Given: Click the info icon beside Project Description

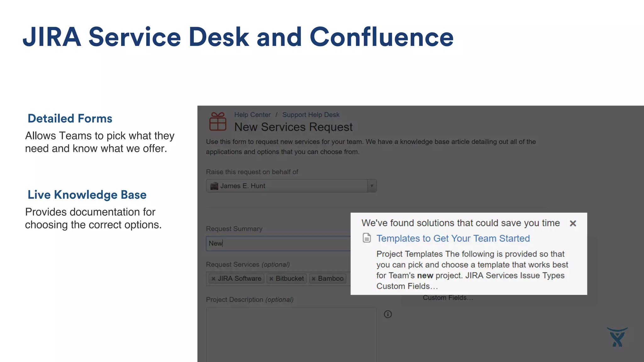Looking at the screenshot, I should [x=388, y=314].
